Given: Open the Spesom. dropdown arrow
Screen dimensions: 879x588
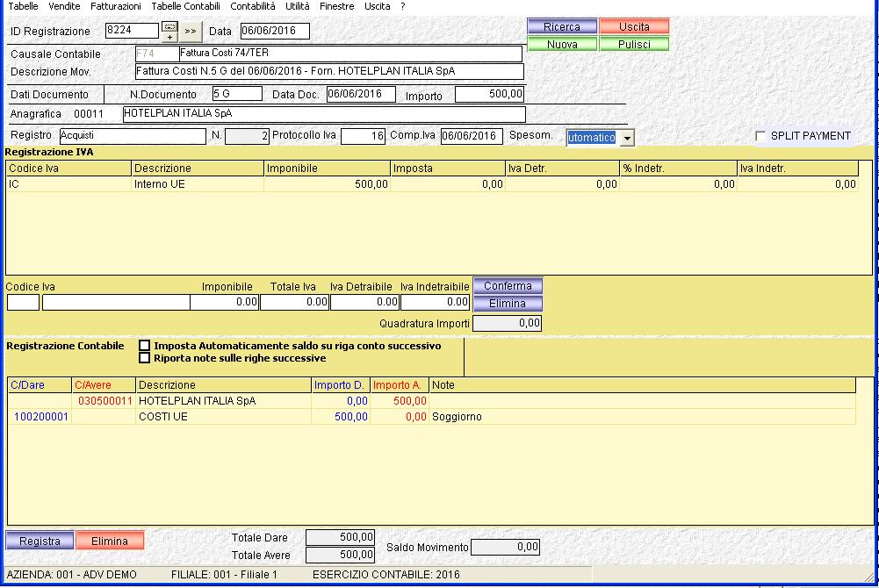Looking at the screenshot, I should click(626, 138).
